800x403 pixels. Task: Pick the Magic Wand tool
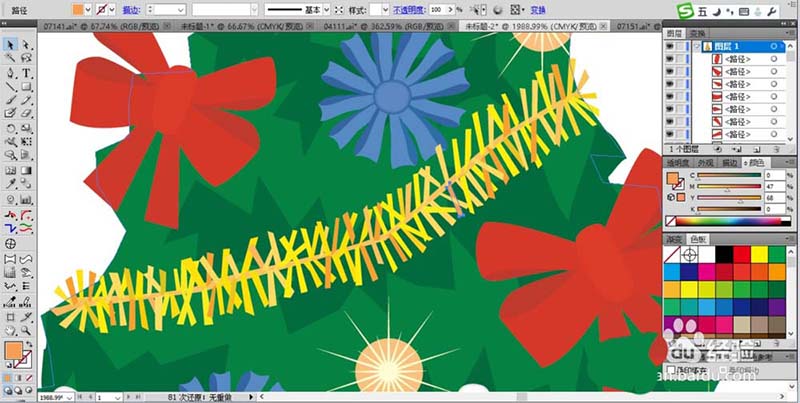[x=11, y=59]
